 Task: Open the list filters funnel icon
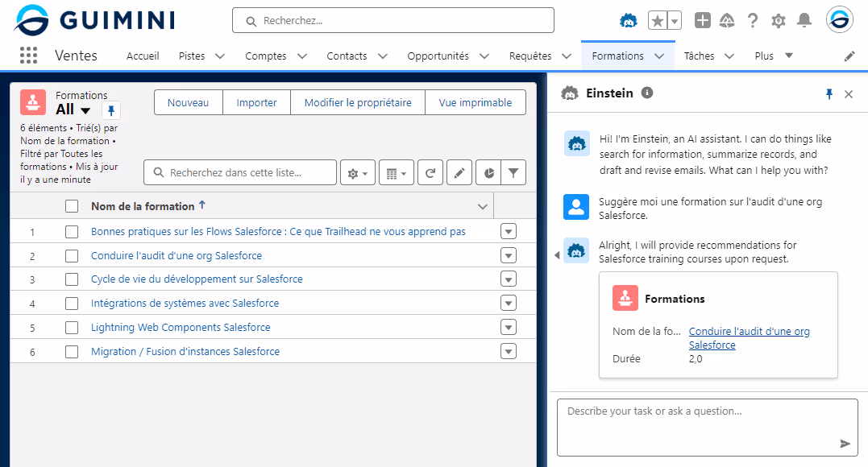coord(513,172)
